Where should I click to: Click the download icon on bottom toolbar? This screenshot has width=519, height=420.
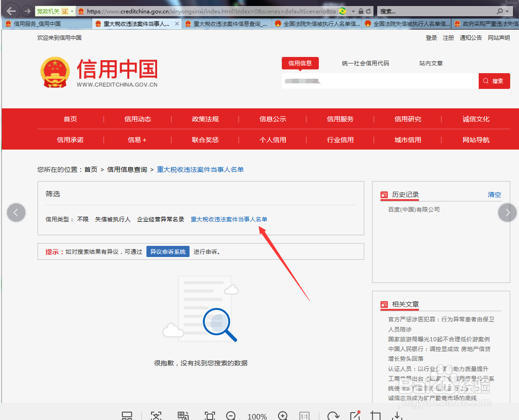click(398, 416)
